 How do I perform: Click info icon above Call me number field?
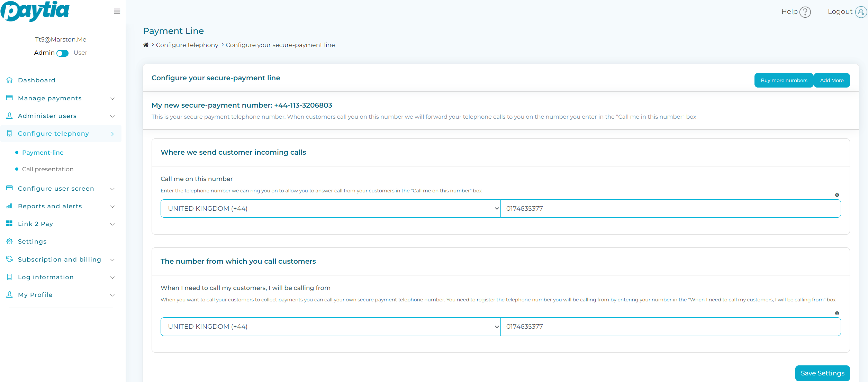click(x=837, y=195)
